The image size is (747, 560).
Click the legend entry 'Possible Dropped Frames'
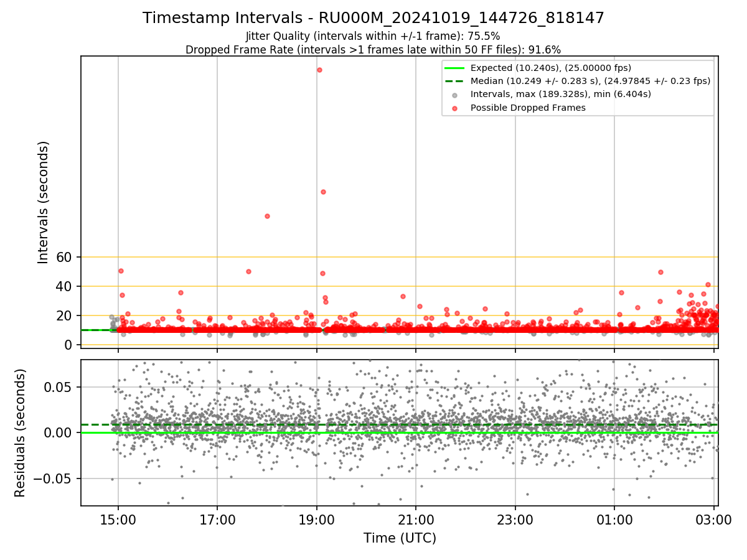click(528, 108)
